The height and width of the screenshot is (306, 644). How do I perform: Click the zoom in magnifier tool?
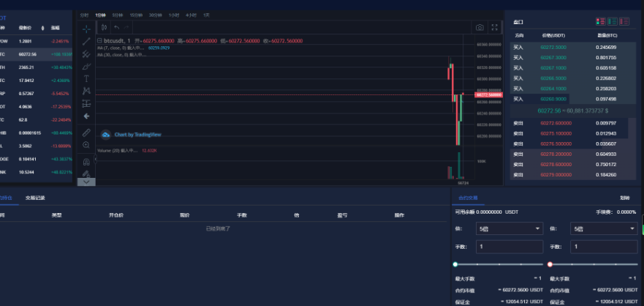click(86, 145)
